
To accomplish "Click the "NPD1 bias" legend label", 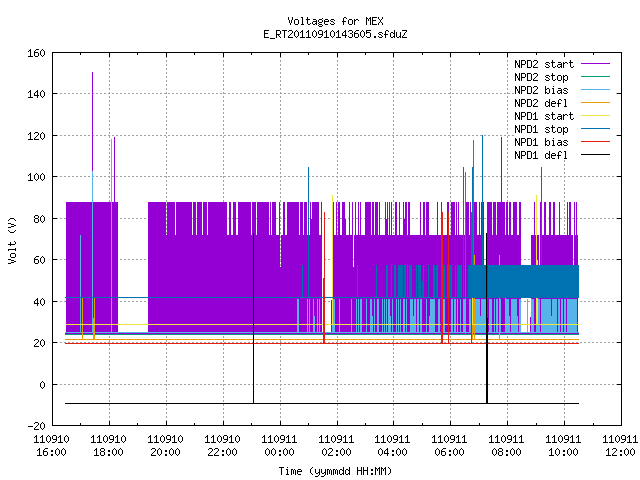I will pyautogui.click(x=541, y=142).
